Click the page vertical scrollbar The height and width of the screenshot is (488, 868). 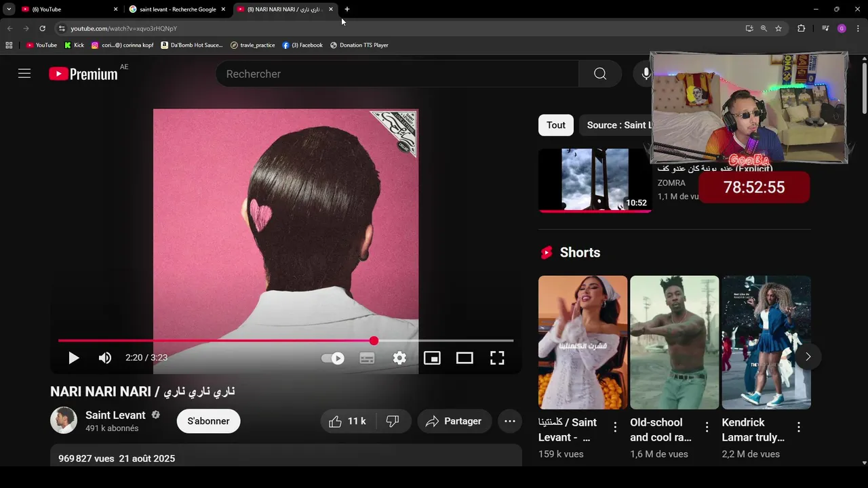click(864, 88)
